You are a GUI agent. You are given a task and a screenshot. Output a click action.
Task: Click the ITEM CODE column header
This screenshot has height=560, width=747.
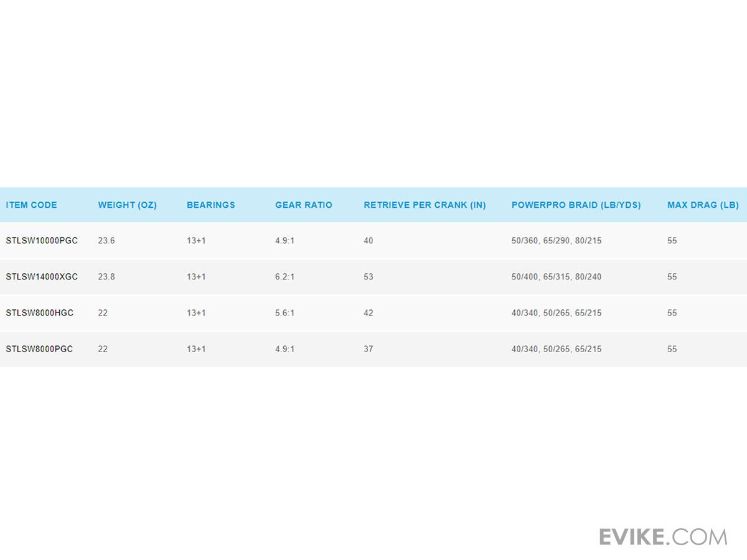[x=31, y=205]
